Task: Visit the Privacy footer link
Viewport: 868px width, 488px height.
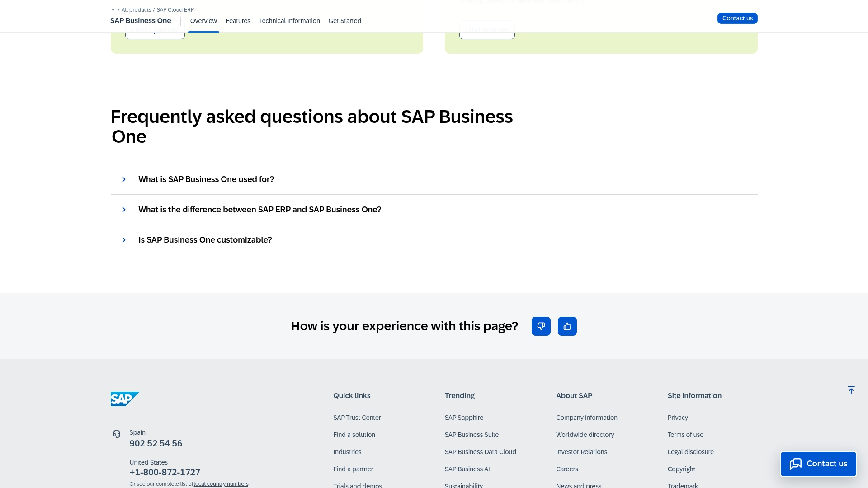Action: coord(677,418)
